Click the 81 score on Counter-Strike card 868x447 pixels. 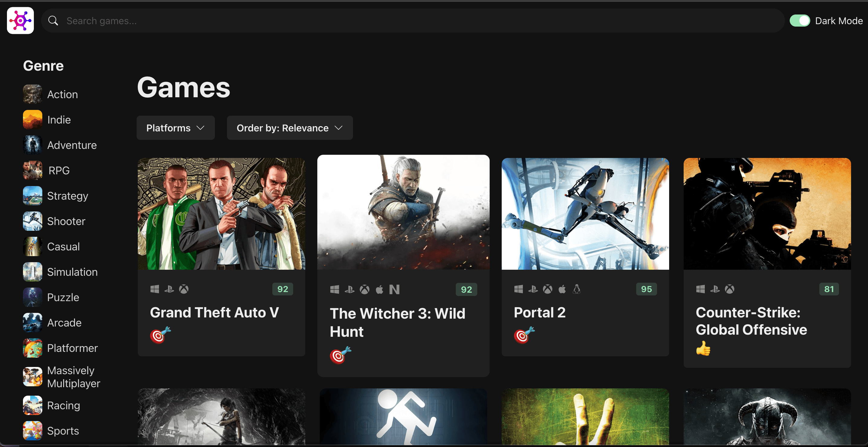(x=829, y=289)
